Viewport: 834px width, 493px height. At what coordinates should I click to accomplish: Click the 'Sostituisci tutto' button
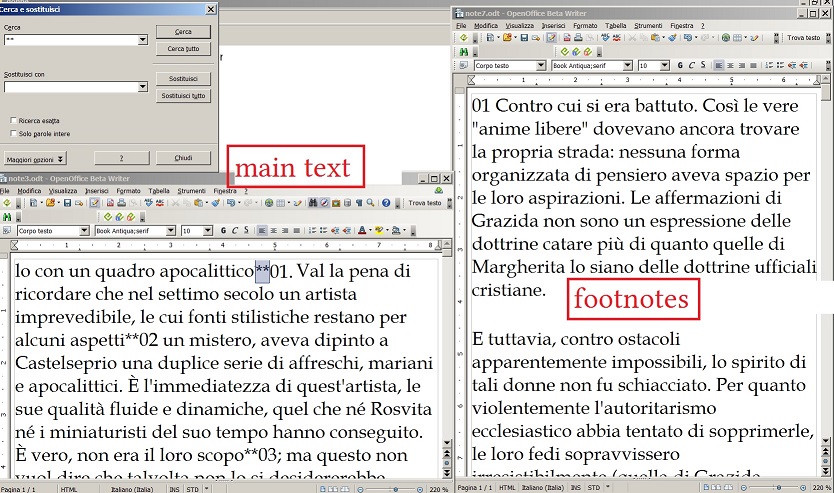[x=183, y=96]
